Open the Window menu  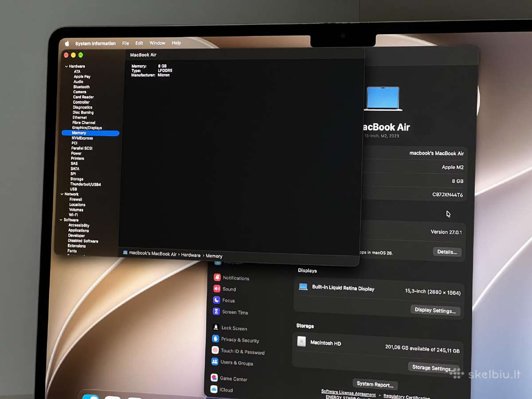[157, 43]
